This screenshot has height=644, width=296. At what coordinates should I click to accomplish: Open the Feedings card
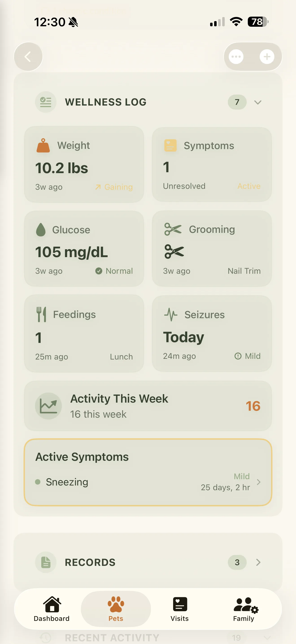pos(84,333)
